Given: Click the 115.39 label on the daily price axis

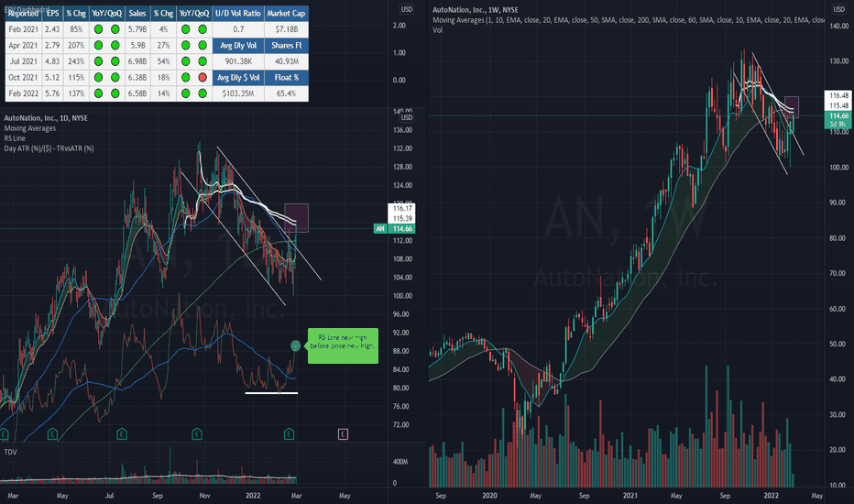Looking at the screenshot, I should (402, 218).
